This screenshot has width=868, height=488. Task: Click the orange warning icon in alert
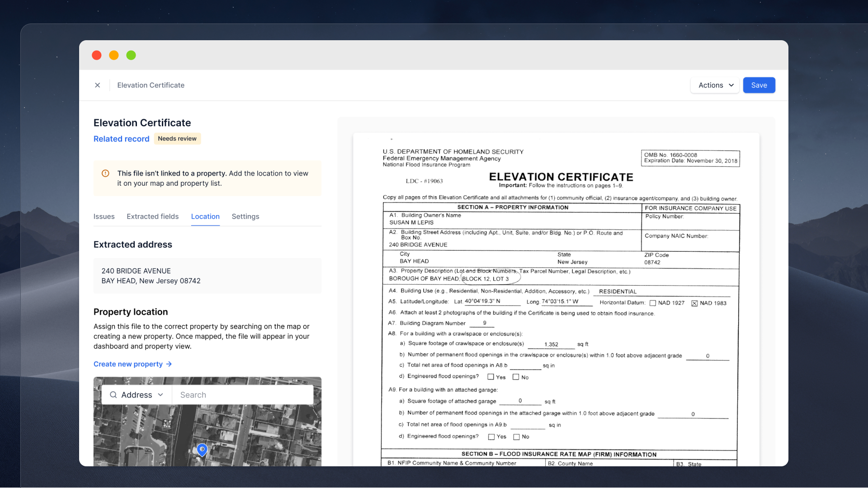pyautogui.click(x=105, y=173)
